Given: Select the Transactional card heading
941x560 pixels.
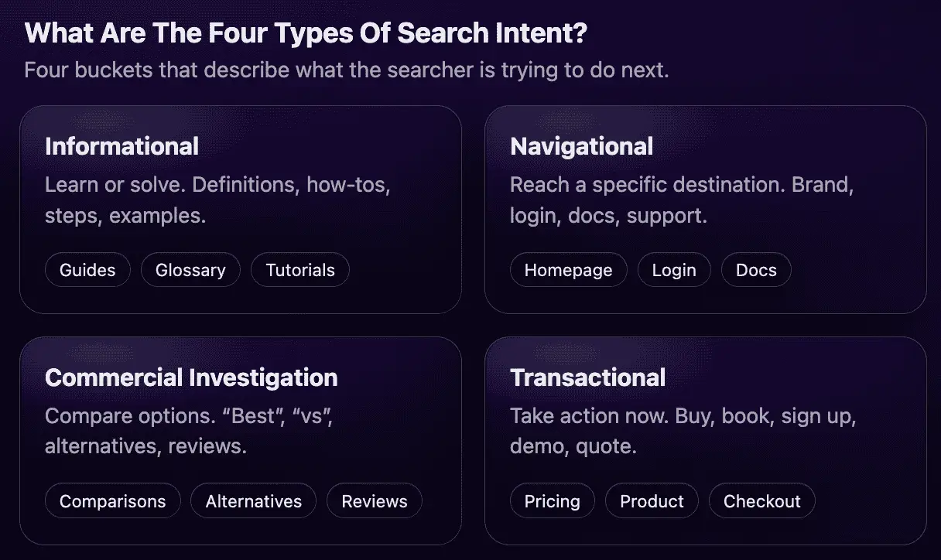Looking at the screenshot, I should (x=587, y=377).
